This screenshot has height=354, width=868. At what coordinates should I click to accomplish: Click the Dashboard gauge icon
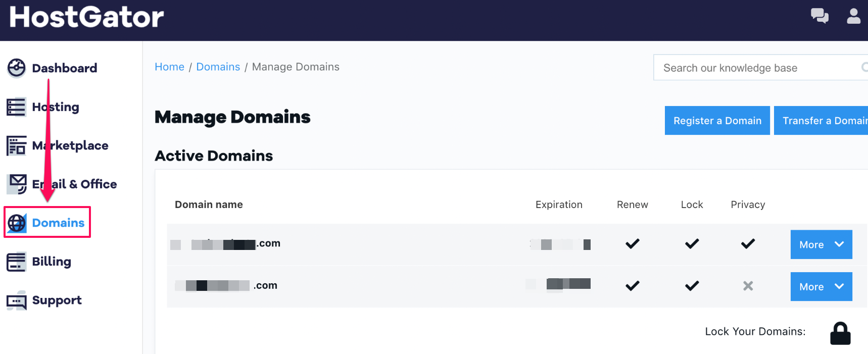point(16,68)
